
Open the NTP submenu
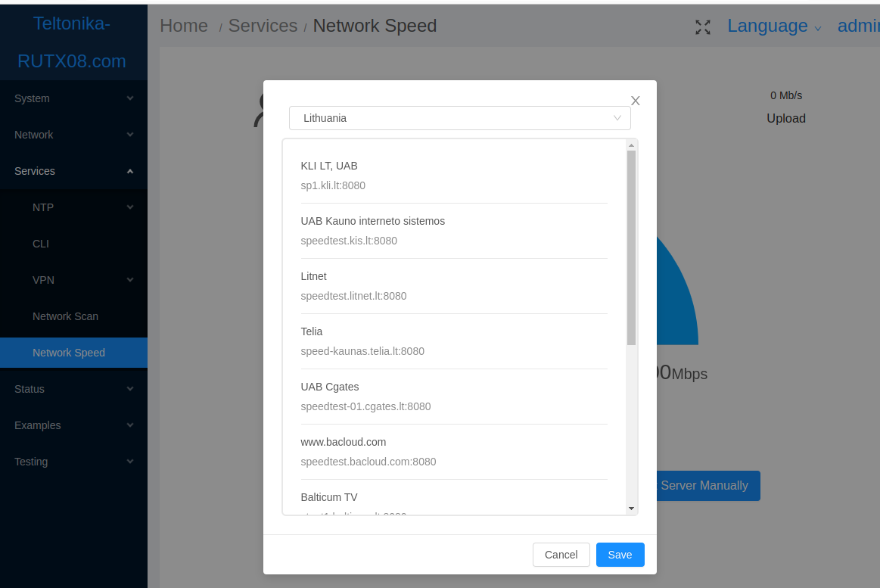(81, 207)
